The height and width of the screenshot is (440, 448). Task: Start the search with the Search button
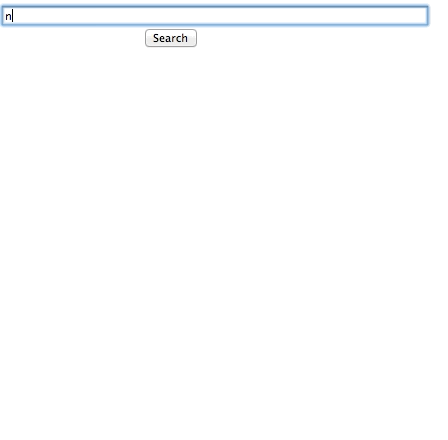point(171,38)
